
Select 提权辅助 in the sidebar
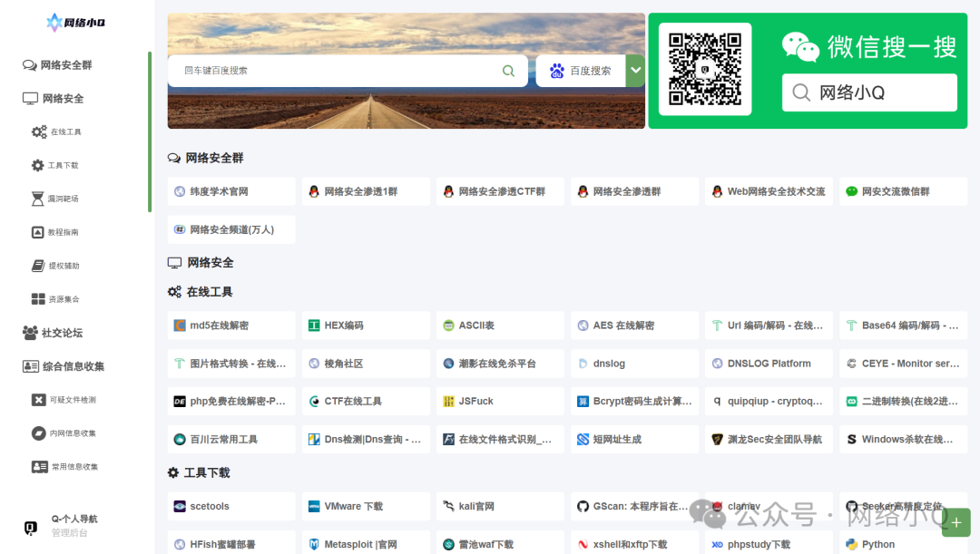[56, 266]
